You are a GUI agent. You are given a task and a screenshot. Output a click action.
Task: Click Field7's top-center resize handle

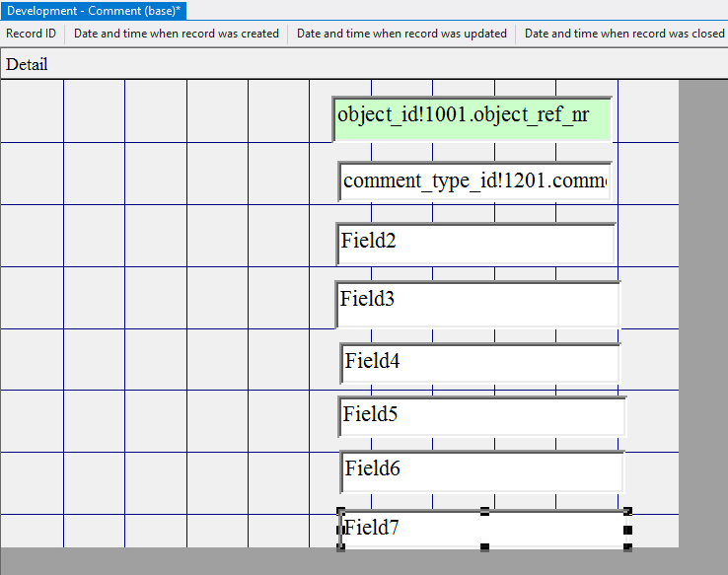[x=484, y=511]
